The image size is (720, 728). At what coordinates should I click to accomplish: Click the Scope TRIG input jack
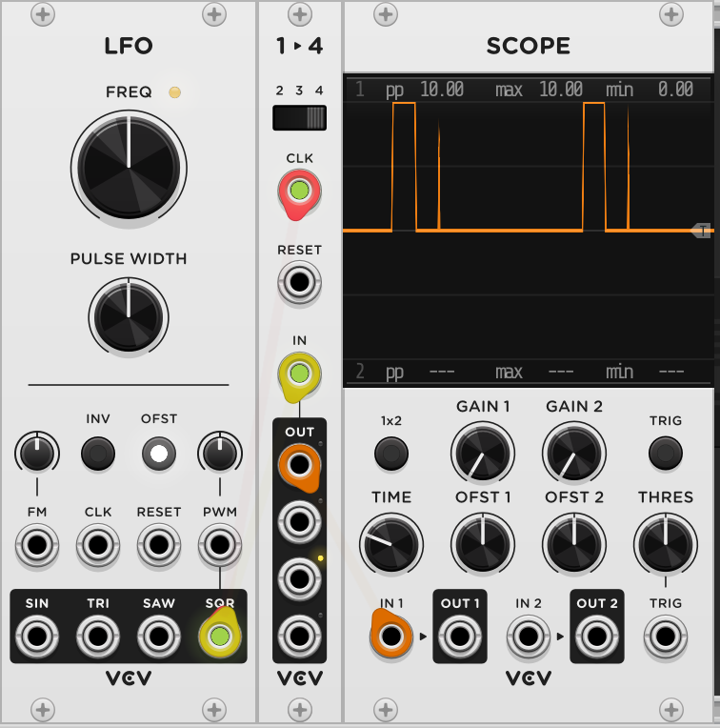tap(666, 637)
